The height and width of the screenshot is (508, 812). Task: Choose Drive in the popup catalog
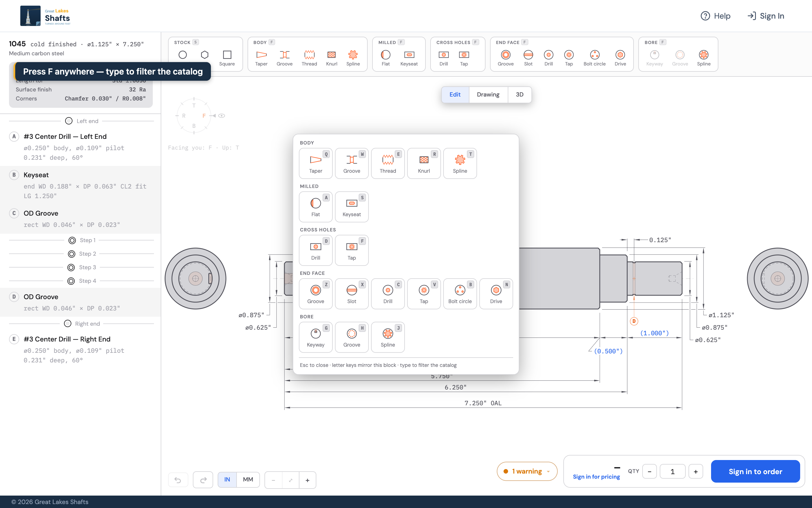496,294
